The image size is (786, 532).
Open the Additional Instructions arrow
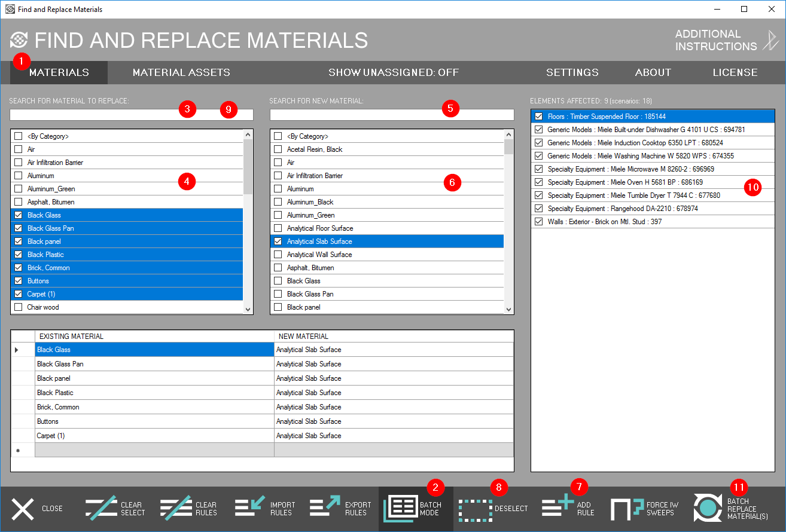pyautogui.click(x=769, y=40)
